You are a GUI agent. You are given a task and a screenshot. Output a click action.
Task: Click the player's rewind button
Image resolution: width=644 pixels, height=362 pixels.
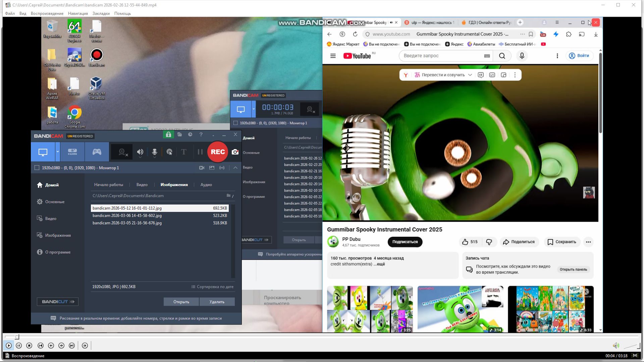(x=51, y=346)
